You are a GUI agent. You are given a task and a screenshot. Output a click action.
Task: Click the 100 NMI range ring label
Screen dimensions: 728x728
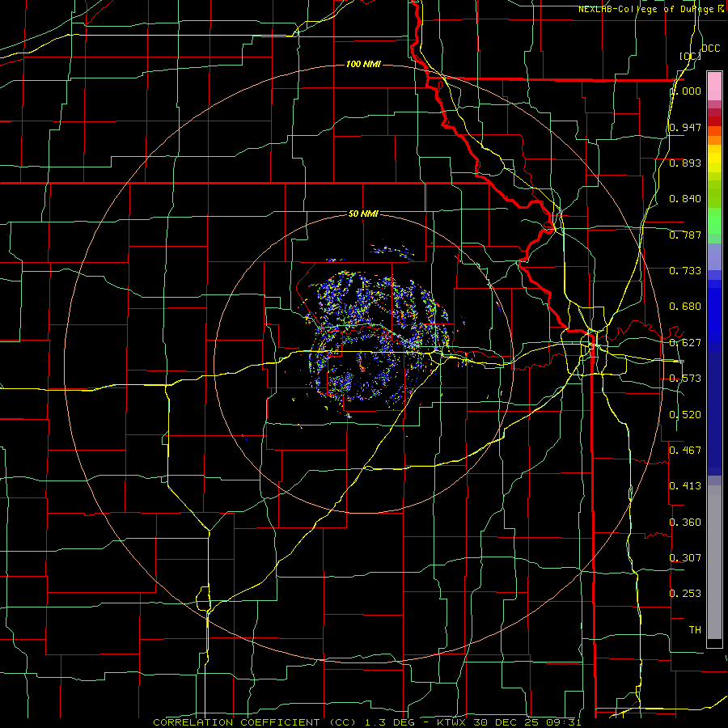[x=363, y=64]
